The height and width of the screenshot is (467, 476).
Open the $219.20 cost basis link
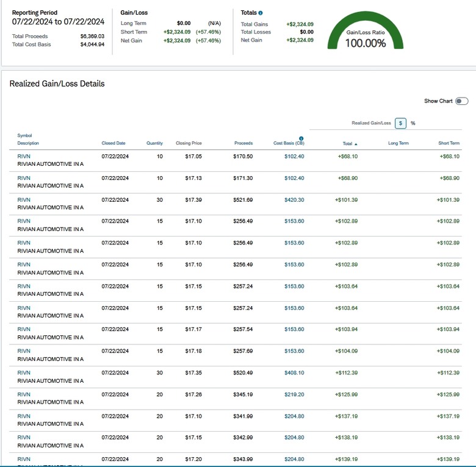[294, 394]
